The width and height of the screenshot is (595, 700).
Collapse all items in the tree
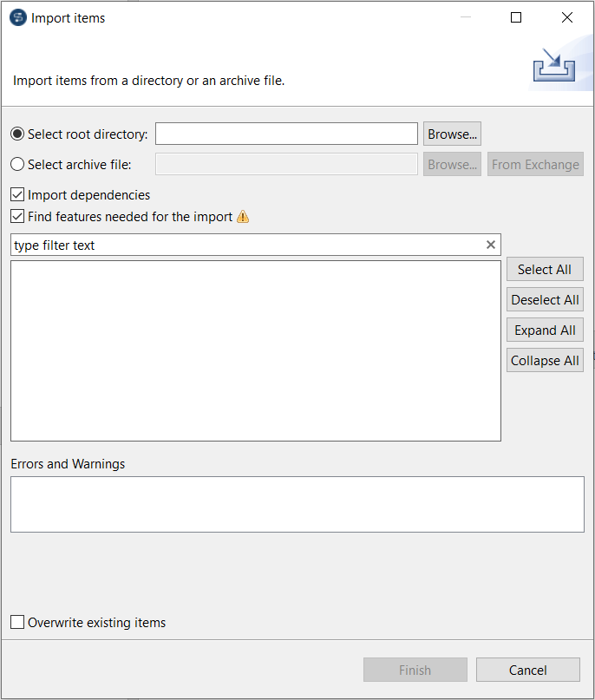545,360
